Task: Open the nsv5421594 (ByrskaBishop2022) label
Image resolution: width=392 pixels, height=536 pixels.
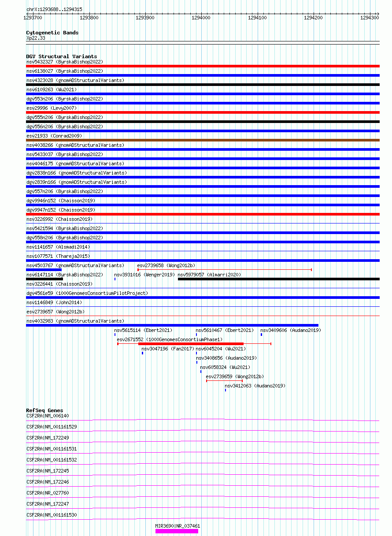Action: (x=65, y=228)
